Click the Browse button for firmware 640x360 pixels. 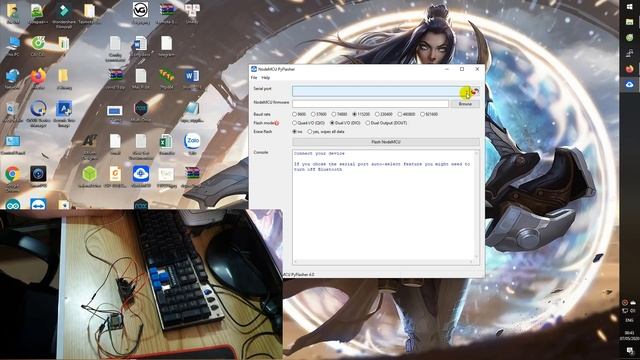tap(465, 104)
